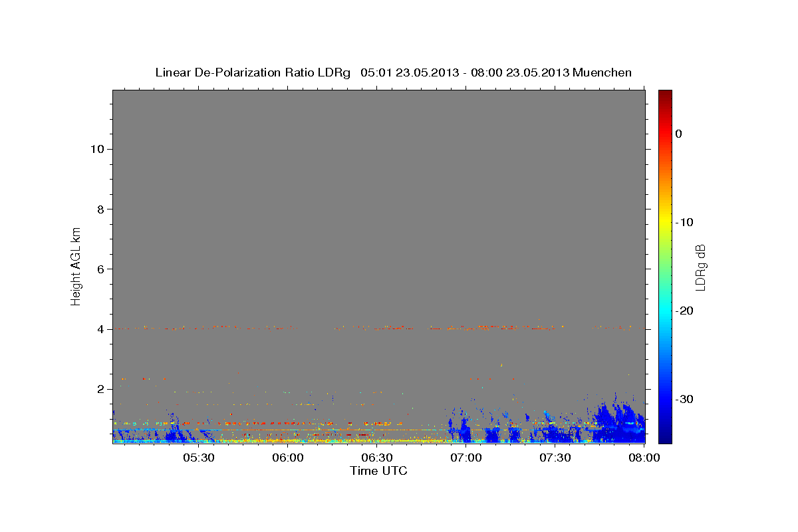Click the height tick label 2
Image resolution: width=798 pixels, height=532 pixels.
99,388
